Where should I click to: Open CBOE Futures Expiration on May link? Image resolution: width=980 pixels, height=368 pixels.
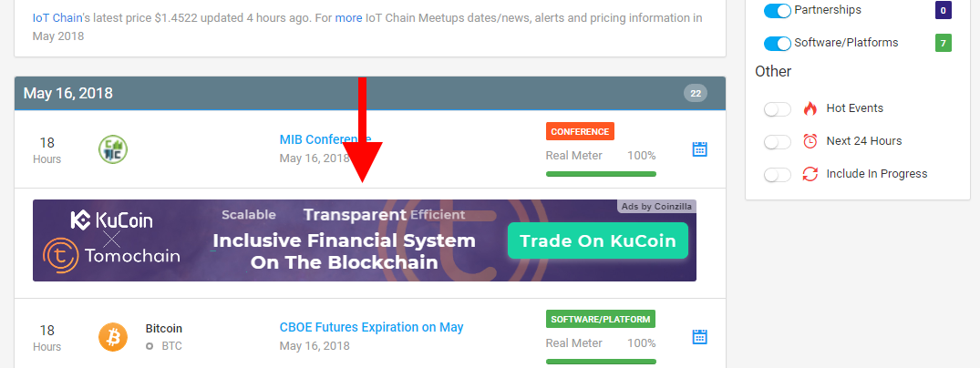371,327
